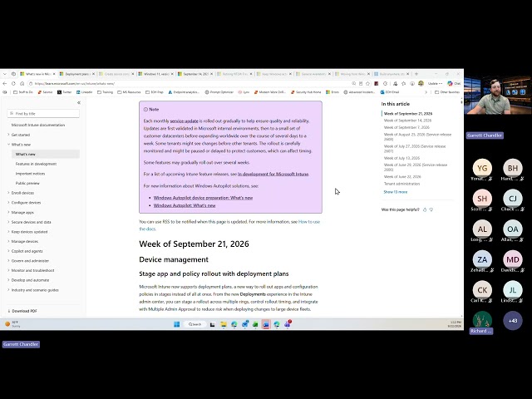This screenshot has width=532, height=399.
Task: Open the Endpoint analytics bookmark
Action: pyautogui.click(x=184, y=92)
